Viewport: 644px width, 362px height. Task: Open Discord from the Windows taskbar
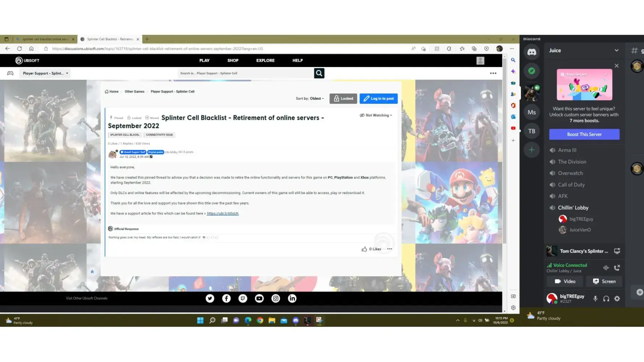(x=296, y=320)
